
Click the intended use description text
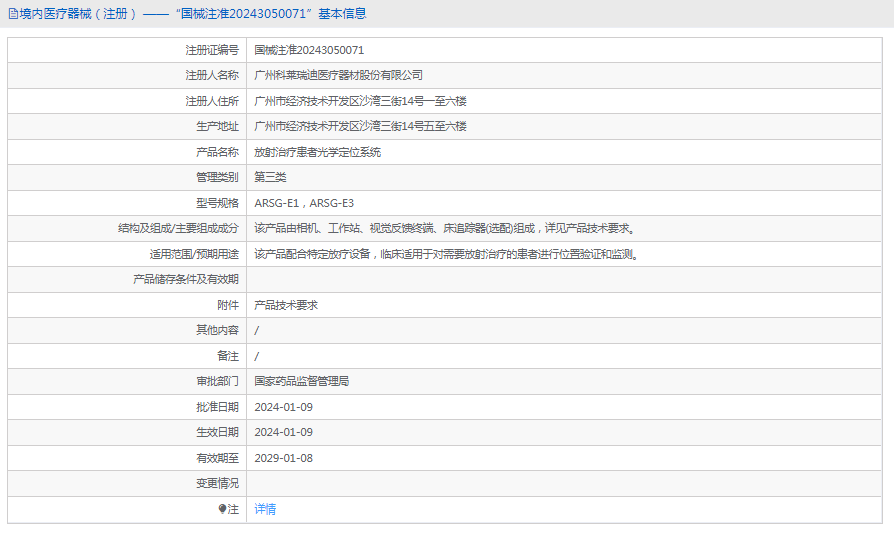tap(447, 254)
